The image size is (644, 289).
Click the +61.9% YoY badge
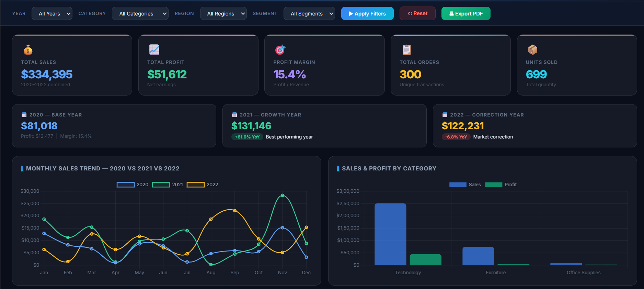[247, 137]
